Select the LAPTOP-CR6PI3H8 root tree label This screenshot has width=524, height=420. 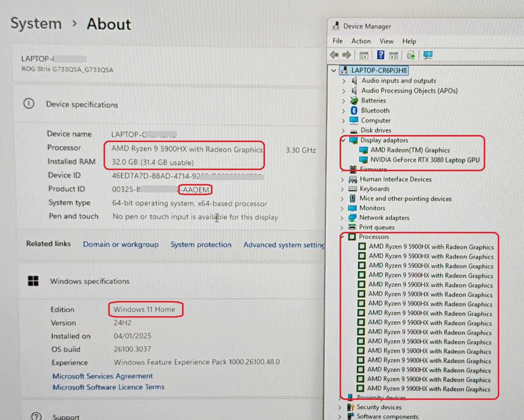tap(379, 70)
